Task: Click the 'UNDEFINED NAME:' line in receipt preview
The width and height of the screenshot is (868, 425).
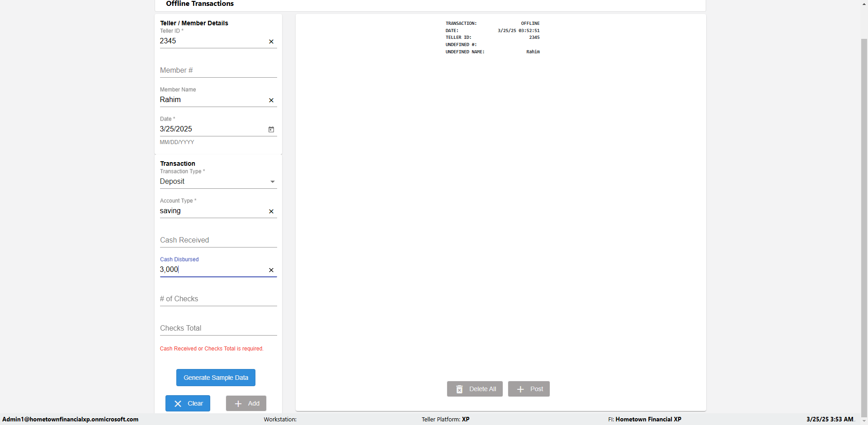Action: coord(493,52)
